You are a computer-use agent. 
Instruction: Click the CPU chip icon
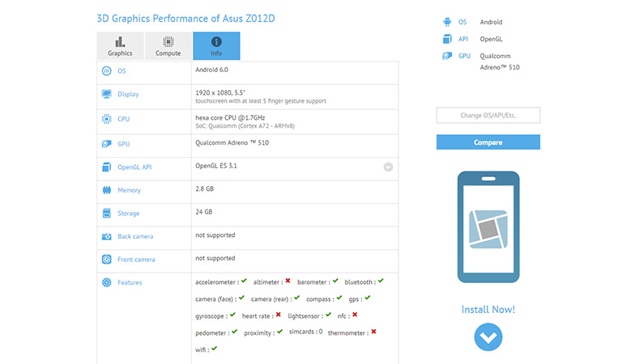coord(106,119)
